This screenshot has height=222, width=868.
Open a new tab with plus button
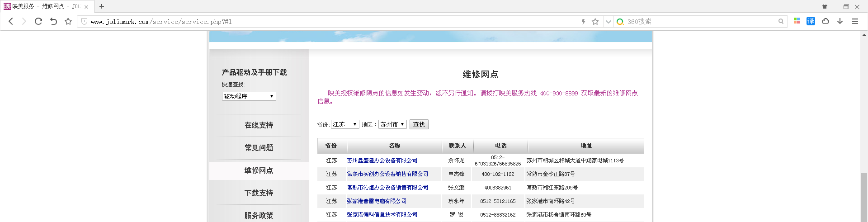pyautogui.click(x=102, y=6)
